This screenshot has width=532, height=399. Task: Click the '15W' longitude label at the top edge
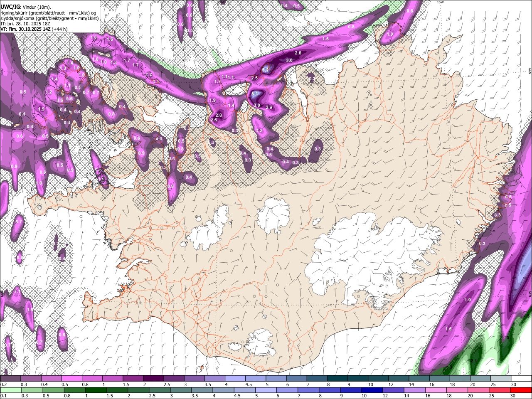tap(441, 2)
